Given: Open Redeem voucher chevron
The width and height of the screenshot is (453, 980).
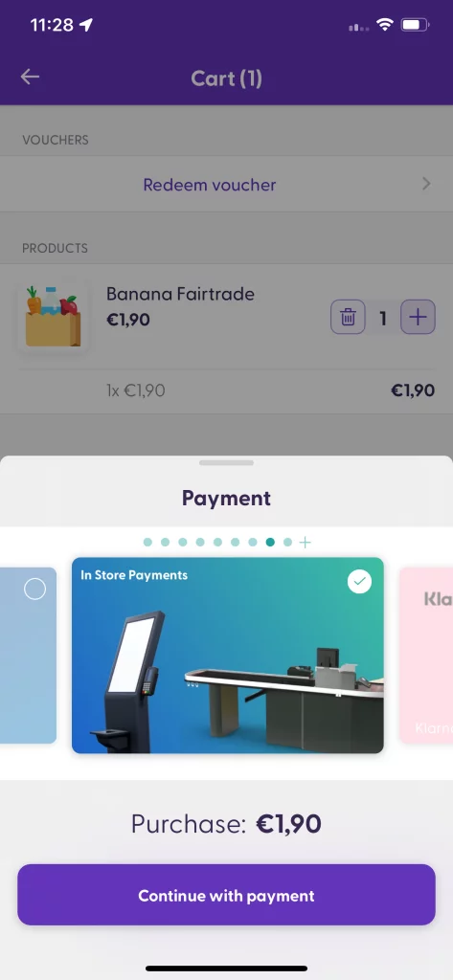Looking at the screenshot, I should coord(426,184).
